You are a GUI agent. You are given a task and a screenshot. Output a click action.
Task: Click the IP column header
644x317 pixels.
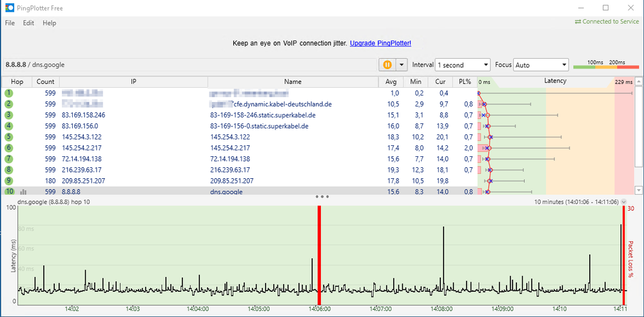[x=133, y=81]
